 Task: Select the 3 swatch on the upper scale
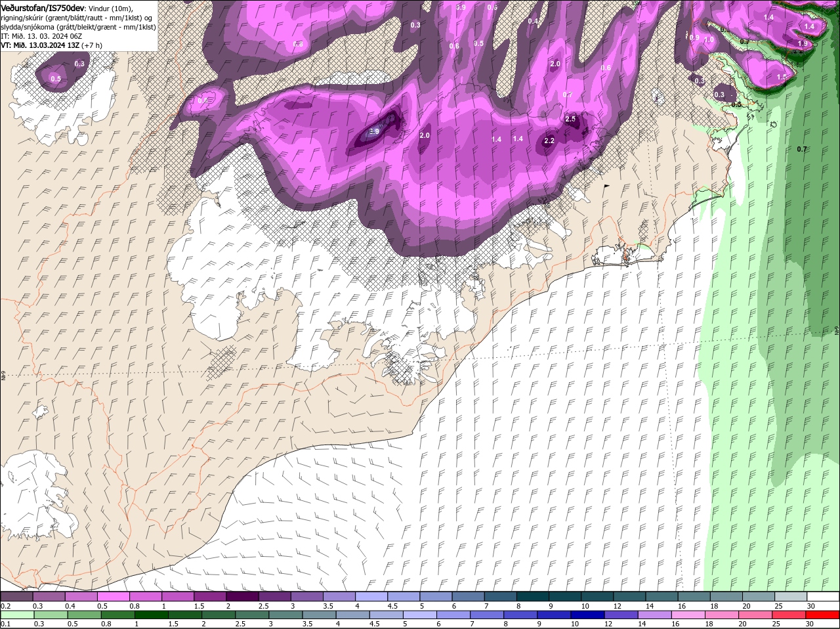pyautogui.click(x=307, y=596)
